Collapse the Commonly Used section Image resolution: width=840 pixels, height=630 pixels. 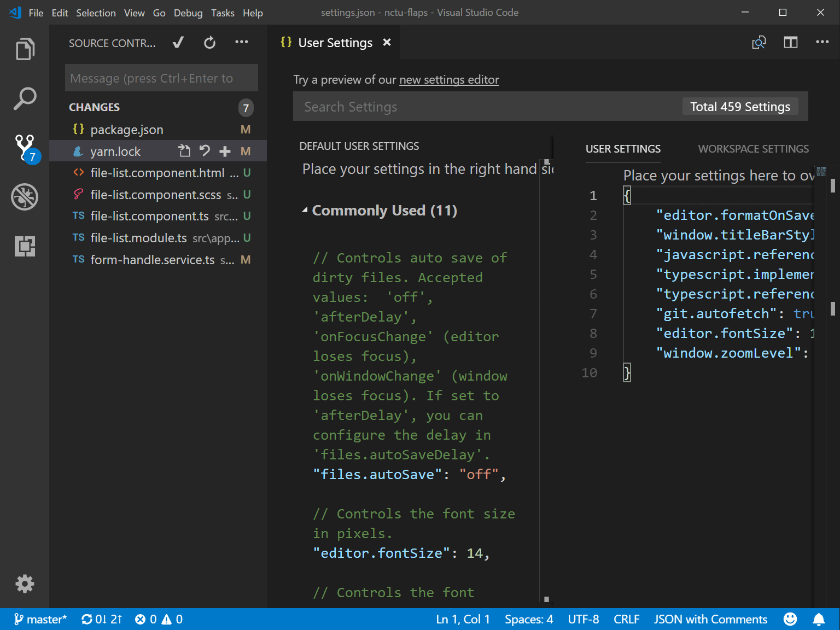click(306, 211)
